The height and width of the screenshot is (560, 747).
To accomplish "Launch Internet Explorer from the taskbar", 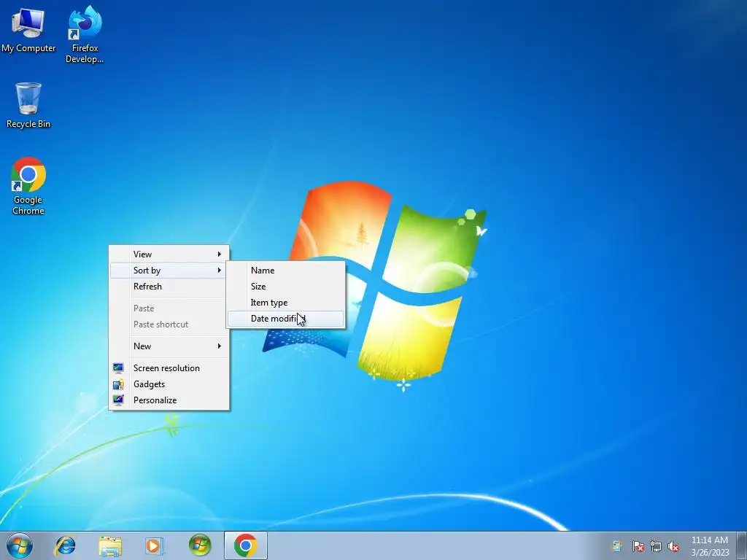I will pyautogui.click(x=65, y=545).
